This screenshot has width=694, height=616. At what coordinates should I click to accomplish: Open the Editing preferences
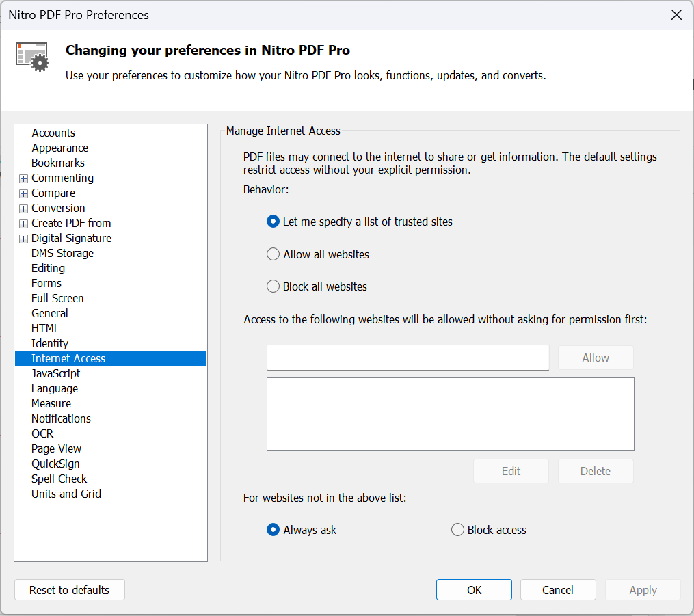tap(48, 268)
